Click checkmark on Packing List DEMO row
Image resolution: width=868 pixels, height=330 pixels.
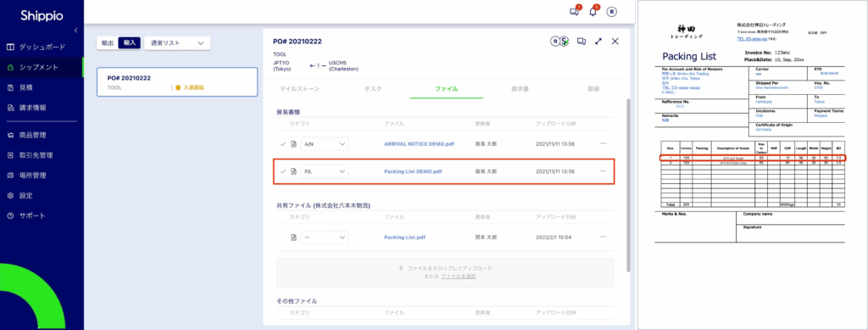[283, 171]
